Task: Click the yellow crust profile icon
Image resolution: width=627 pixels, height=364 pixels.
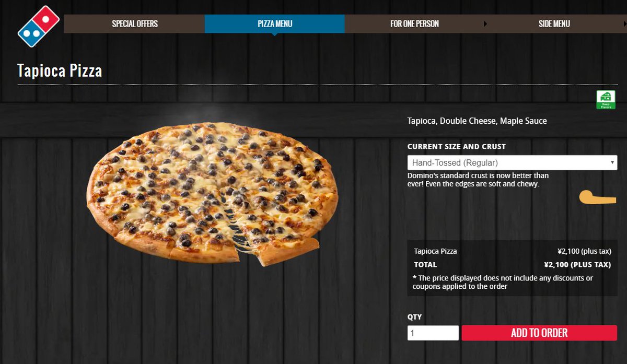Action: (x=598, y=197)
